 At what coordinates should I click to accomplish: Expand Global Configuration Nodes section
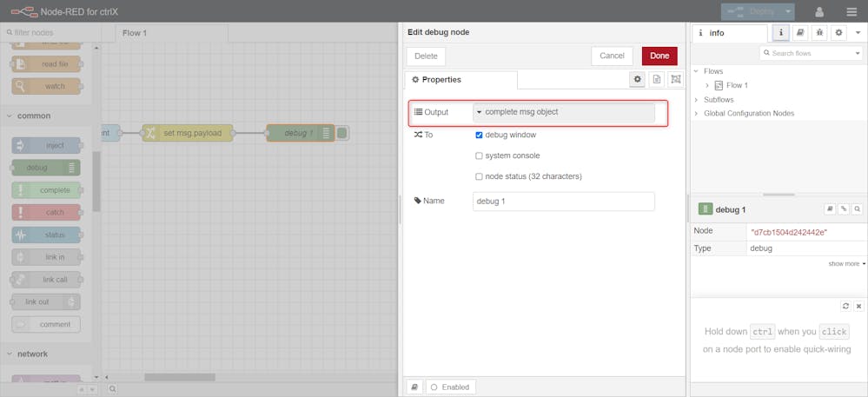click(x=696, y=113)
